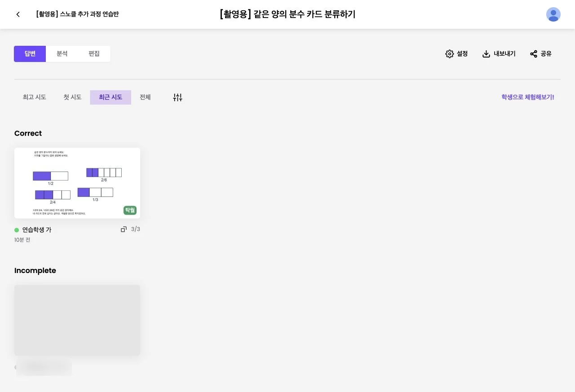Click the student name 연습학생 가
The width and height of the screenshot is (575, 392).
click(x=37, y=230)
